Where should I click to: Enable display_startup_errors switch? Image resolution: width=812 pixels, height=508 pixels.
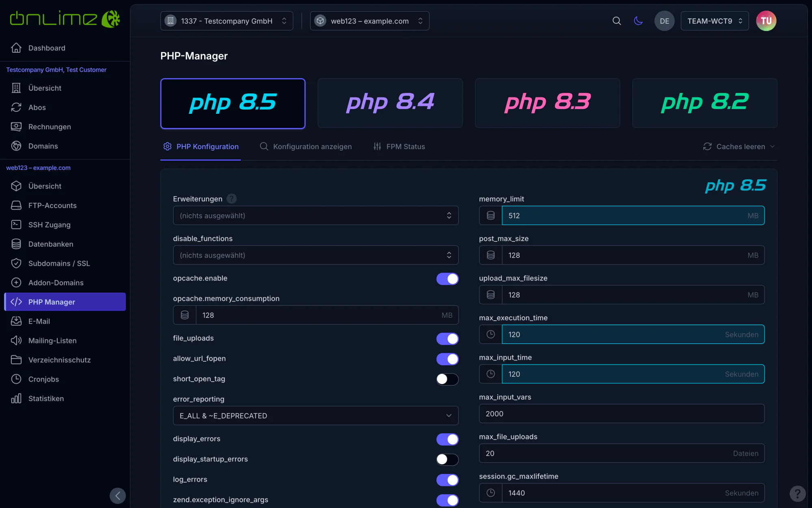[x=447, y=459]
